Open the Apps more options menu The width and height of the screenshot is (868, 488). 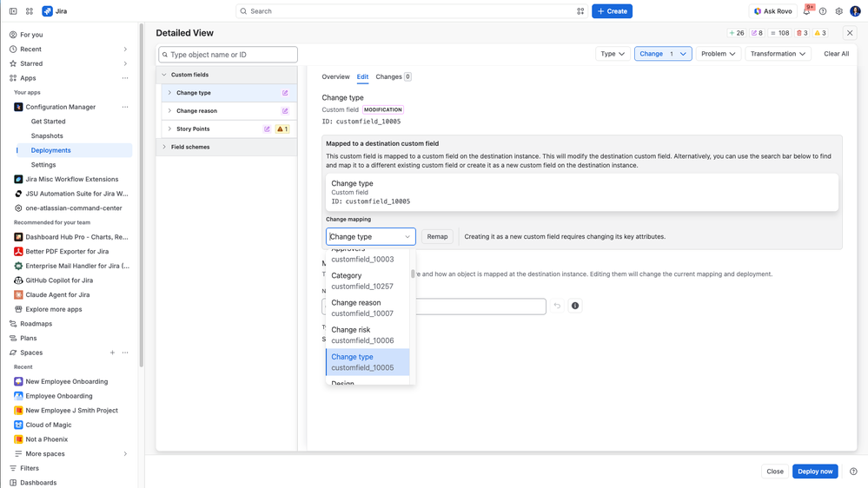point(125,78)
